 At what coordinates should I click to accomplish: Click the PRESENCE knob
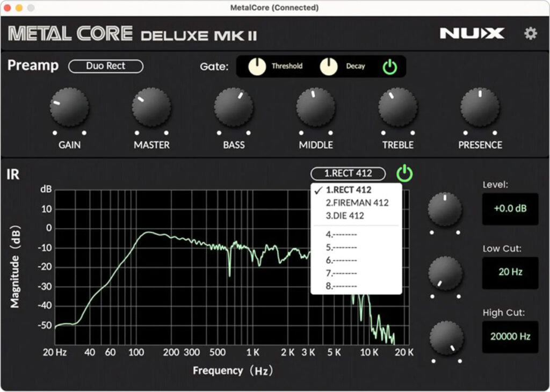click(480, 107)
